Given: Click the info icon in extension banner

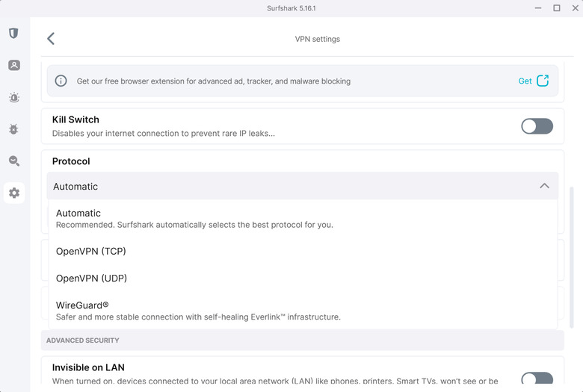Looking at the screenshot, I should [x=61, y=81].
